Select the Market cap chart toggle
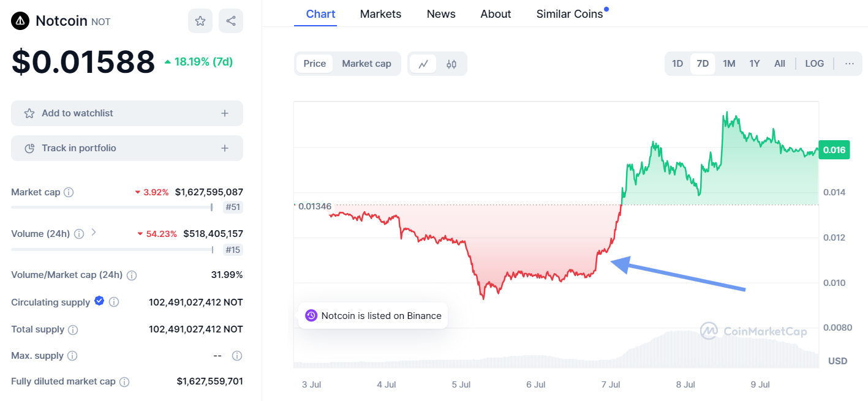868x401 pixels. 366,64
